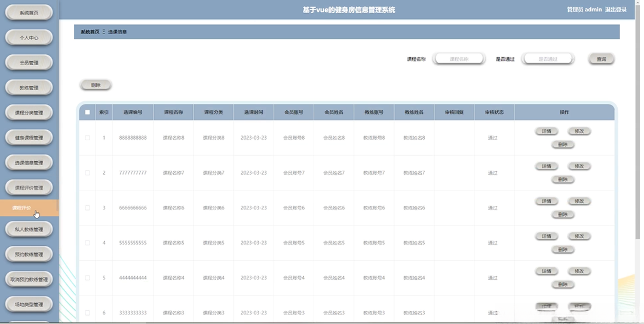Click 删除 for row 课程名称5
The width and height of the screenshot is (644, 324).
pos(563,249)
